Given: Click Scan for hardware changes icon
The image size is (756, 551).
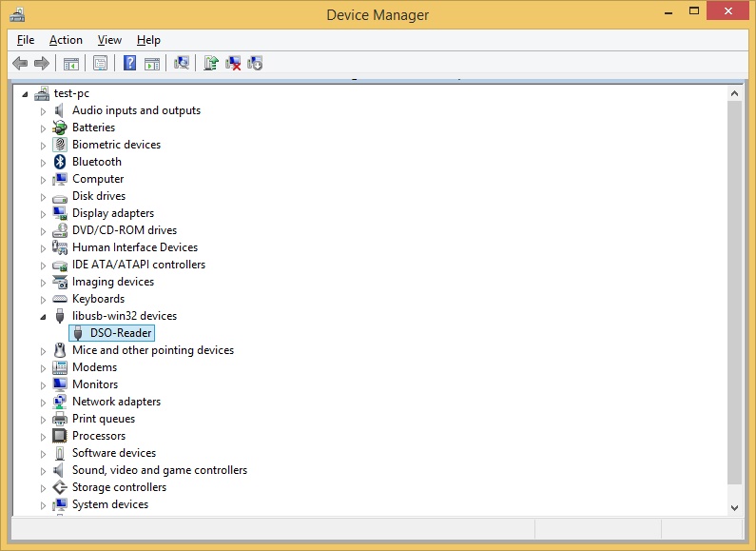Looking at the screenshot, I should pos(182,63).
